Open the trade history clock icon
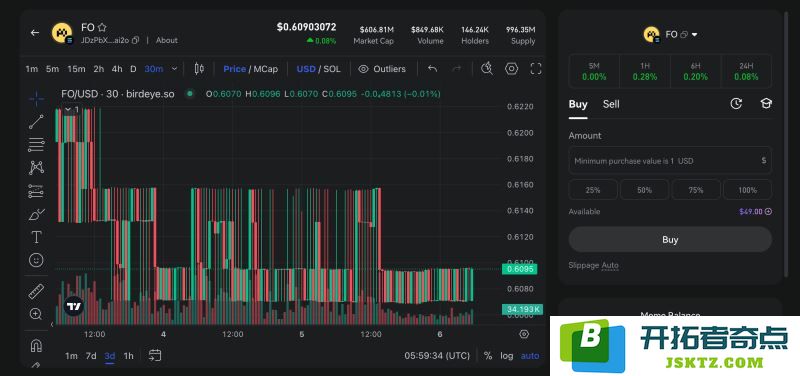Image resolution: width=800 pixels, height=376 pixels. coord(736,104)
